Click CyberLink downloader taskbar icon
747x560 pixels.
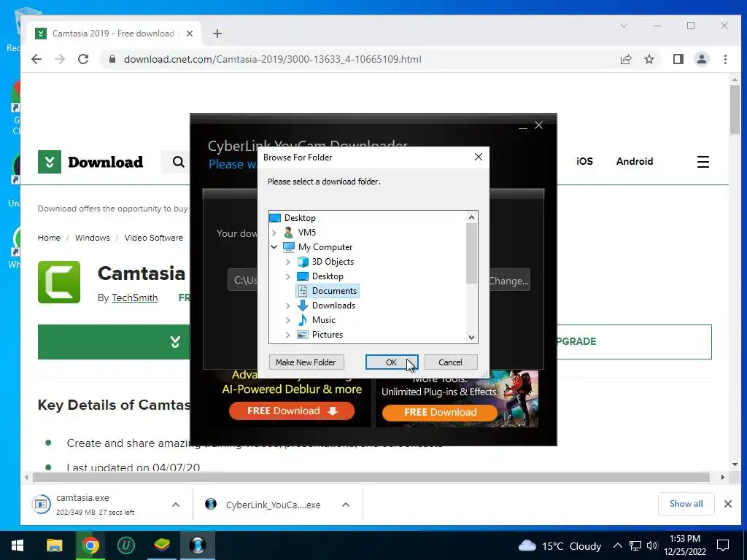click(x=198, y=545)
